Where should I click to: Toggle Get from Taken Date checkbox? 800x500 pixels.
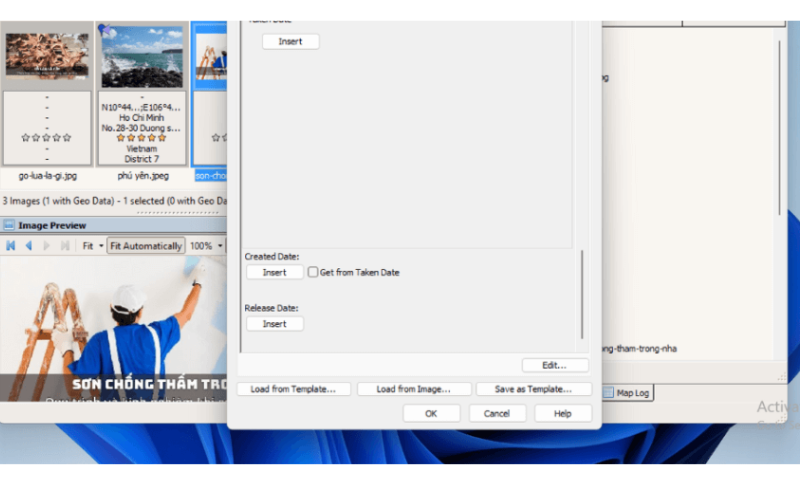pos(313,272)
